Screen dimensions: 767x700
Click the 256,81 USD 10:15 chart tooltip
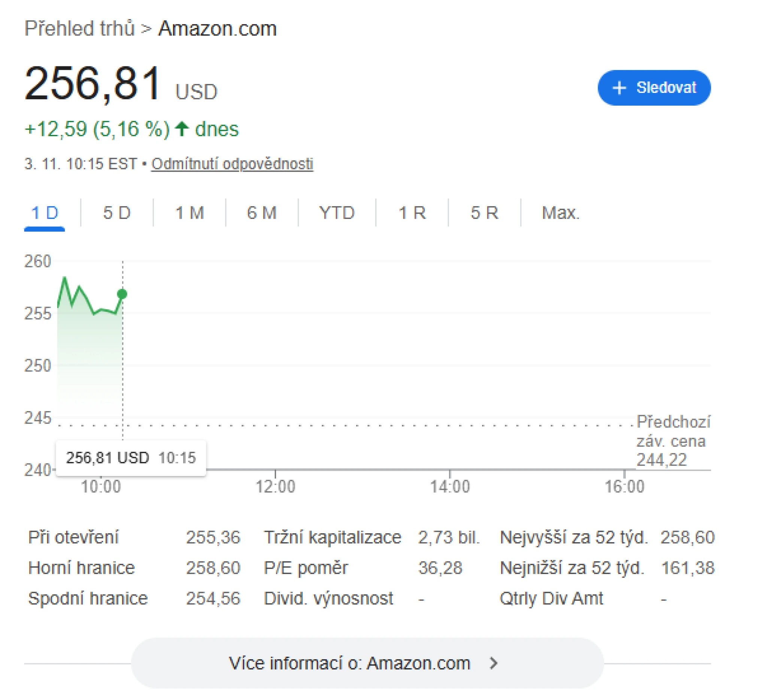coord(131,458)
